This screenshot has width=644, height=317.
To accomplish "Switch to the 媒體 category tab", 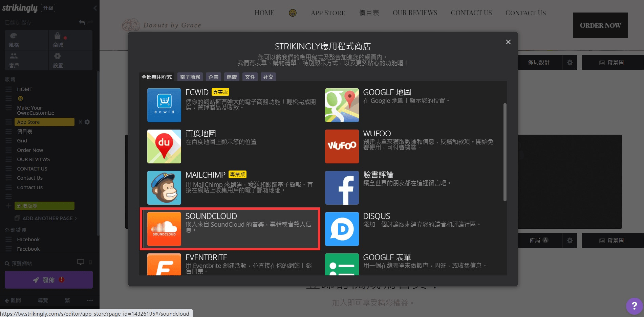I will coord(232,77).
